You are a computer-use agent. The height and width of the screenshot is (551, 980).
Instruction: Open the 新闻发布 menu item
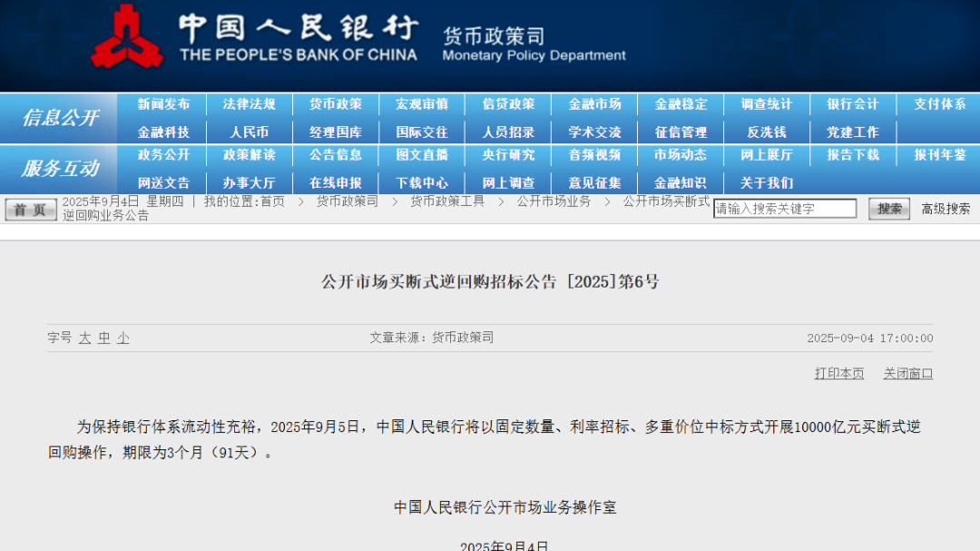click(164, 104)
